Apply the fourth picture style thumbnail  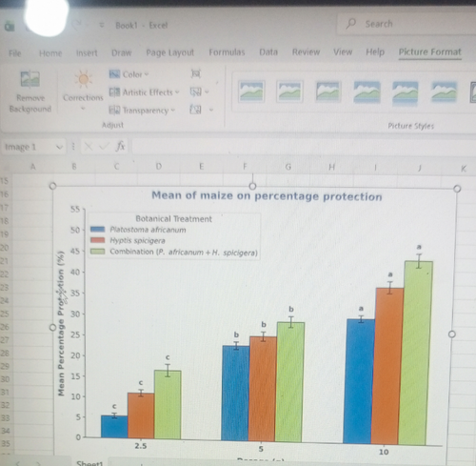pos(367,92)
